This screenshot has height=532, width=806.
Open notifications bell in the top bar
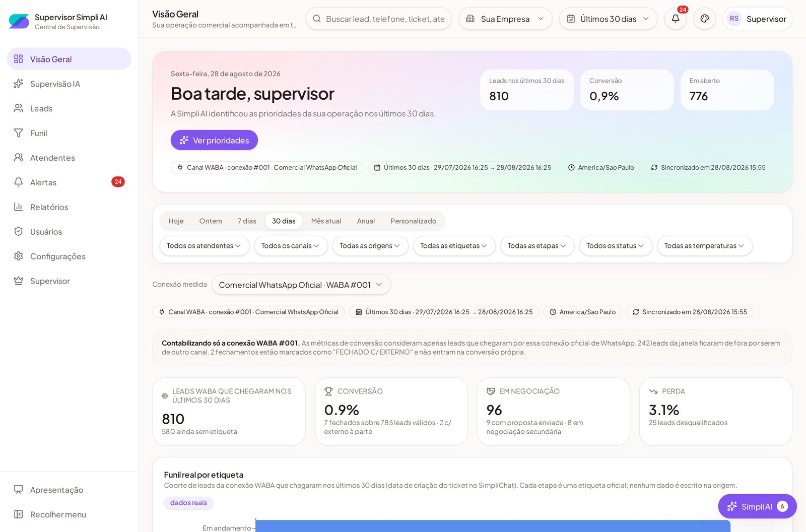click(x=676, y=19)
